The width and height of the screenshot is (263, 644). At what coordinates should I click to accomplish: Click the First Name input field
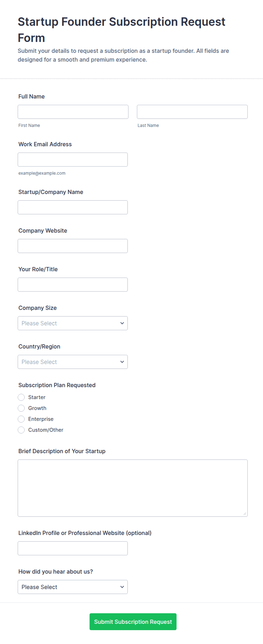pyautogui.click(x=73, y=112)
